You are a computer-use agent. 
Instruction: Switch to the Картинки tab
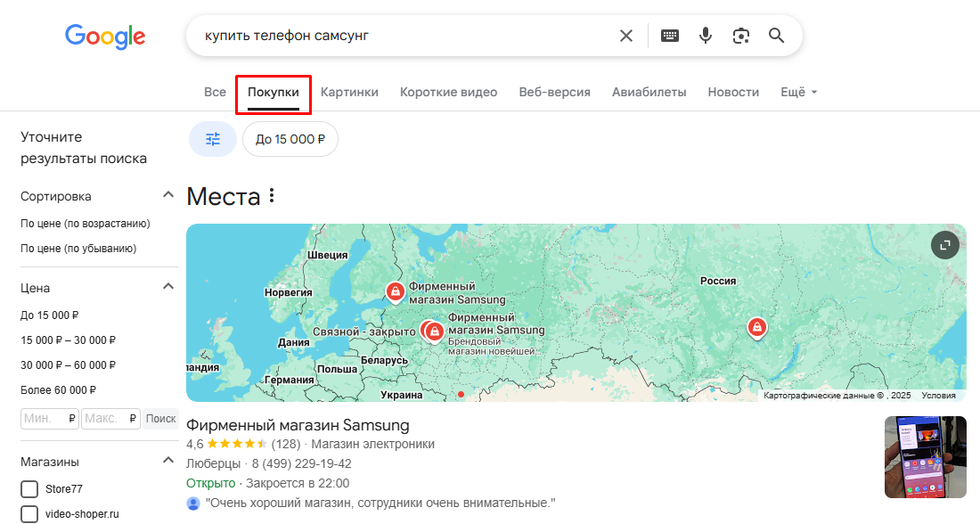click(x=349, y=92)
